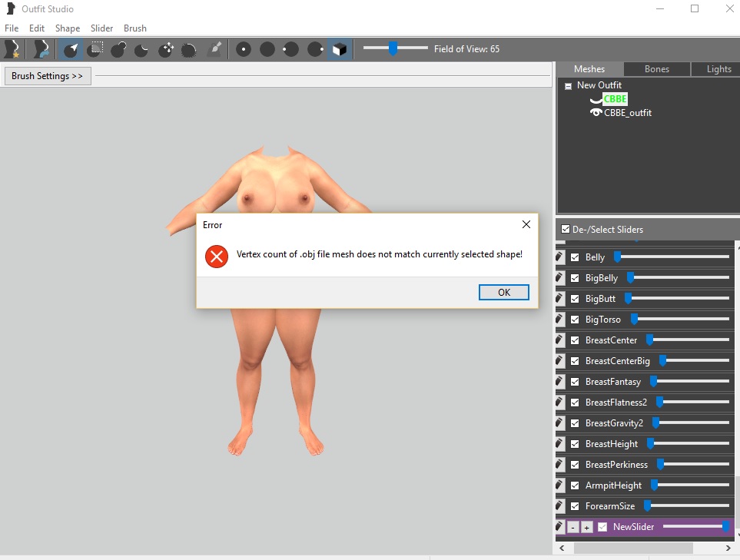Switch to the Bones tab
This screenshot has height=560, width=740.
pyautogui.click(x=657, y=69)
